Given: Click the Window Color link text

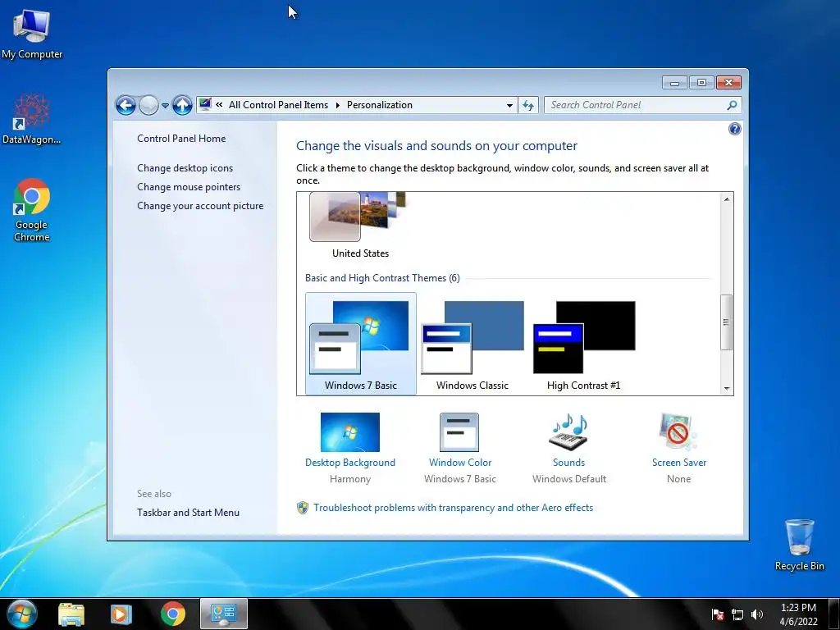Looking at the screenshot, I should tap(459, 463).
